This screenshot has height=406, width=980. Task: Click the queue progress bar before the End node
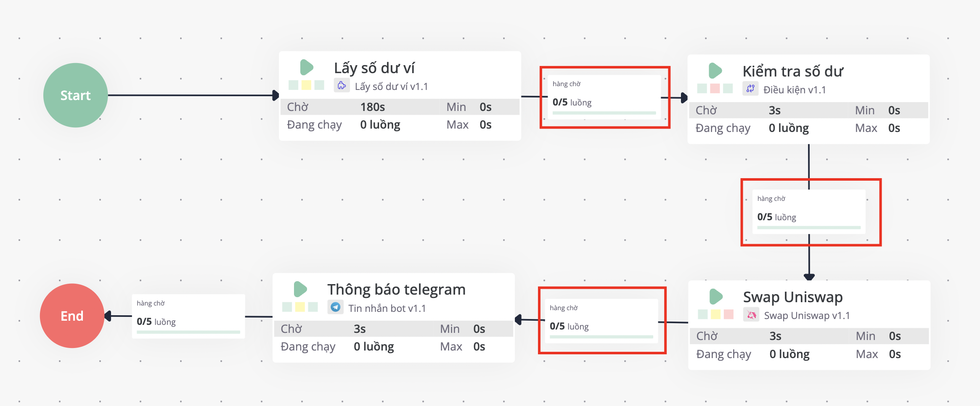click(x=188, y=332)
